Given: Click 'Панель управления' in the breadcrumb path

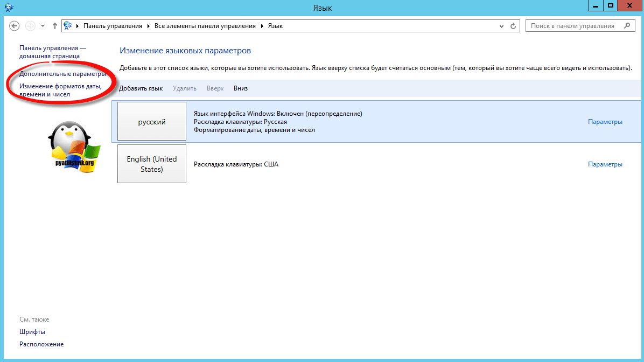Looking at the screenshot, I should pos(113,26).
